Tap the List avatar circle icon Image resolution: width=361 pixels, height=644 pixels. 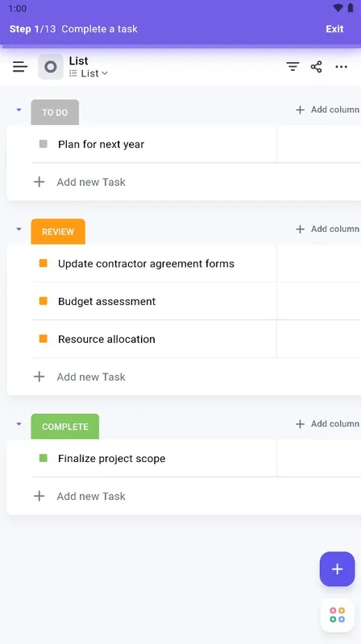coord(51,67)
